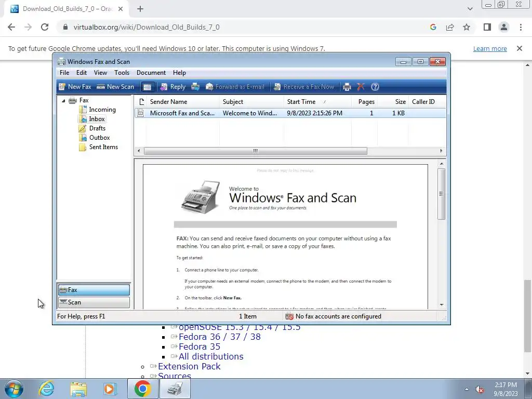The height and width of the screenshot is (399, 532).
Task: Sort by Start Time column
Action: tap(317, 102)
